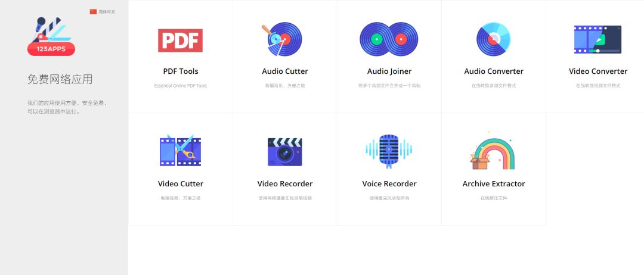Click the Audio Converter disc icon
The image size is (644, 275).
coord(493,39)
